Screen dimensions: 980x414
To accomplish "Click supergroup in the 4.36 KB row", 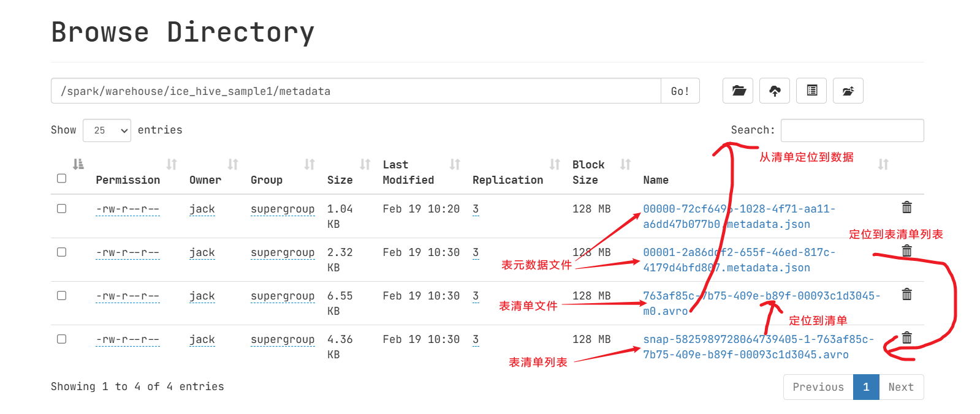I will [283, 340].
